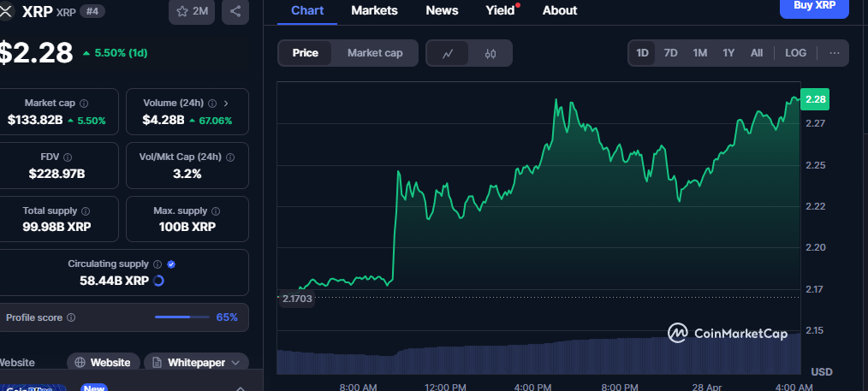Click the share icon beside the watchlist button
The height and width of the screenshot is (391, 868).
pyautogui.click(x=235, y=11)
